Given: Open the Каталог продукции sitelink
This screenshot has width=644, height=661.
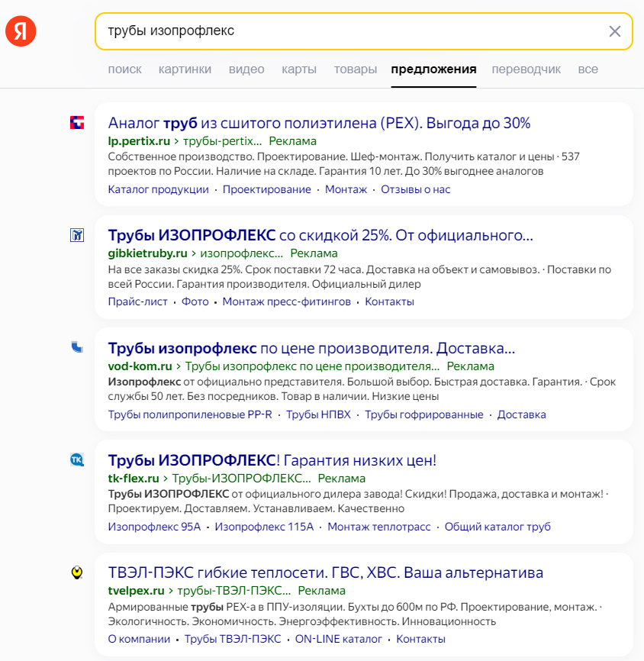Looking at the screenshot, I should click(159, 189).
